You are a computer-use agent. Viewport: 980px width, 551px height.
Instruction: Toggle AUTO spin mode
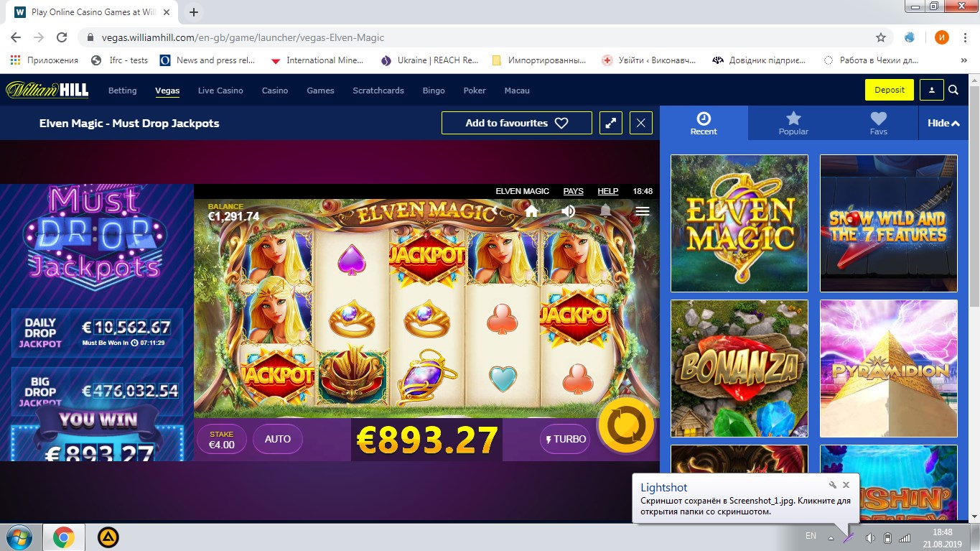[278, 439]
